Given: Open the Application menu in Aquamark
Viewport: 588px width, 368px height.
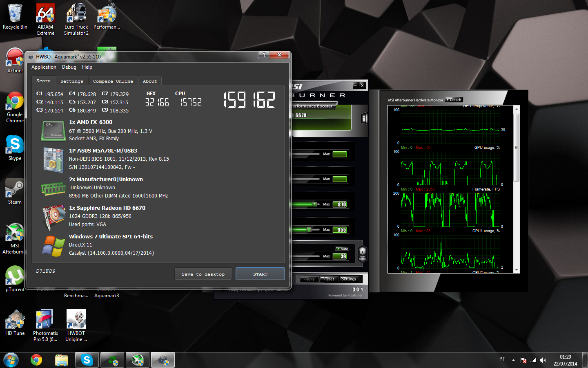Looking at the screenshot, I should (x=44, y=67).
